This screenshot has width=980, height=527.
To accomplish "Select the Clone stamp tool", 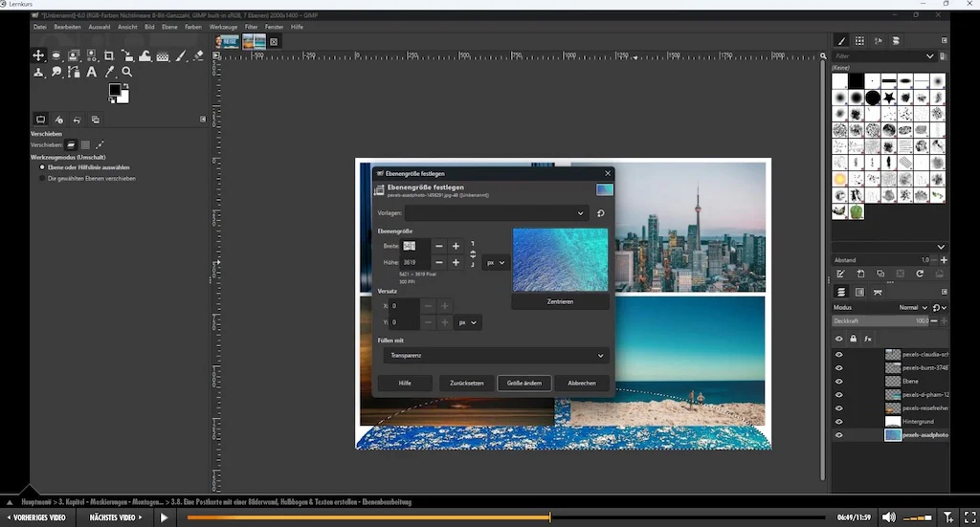I will coord(38,72).
